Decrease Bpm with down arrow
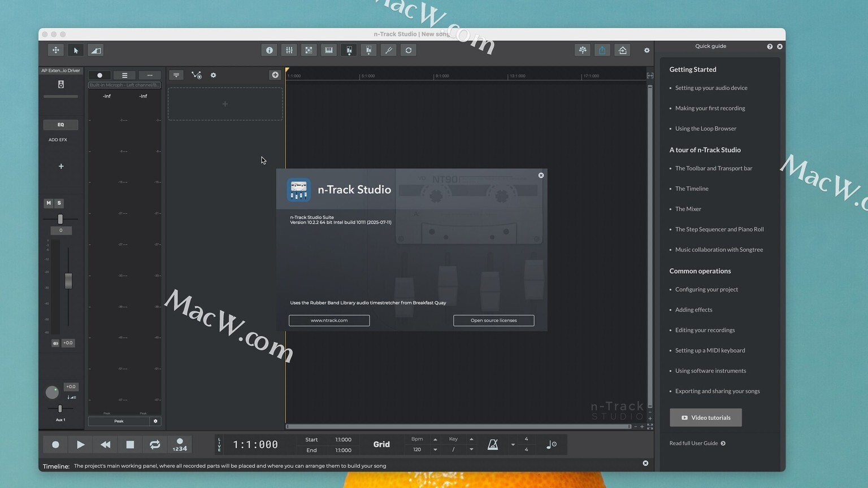Viewport: 868px width, 488px height. point(435,450)
